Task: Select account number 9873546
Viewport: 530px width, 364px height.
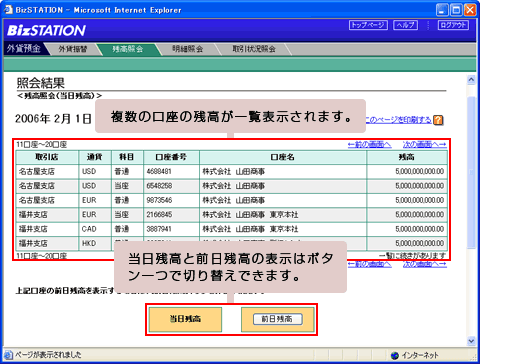Action: coord(159,200)
